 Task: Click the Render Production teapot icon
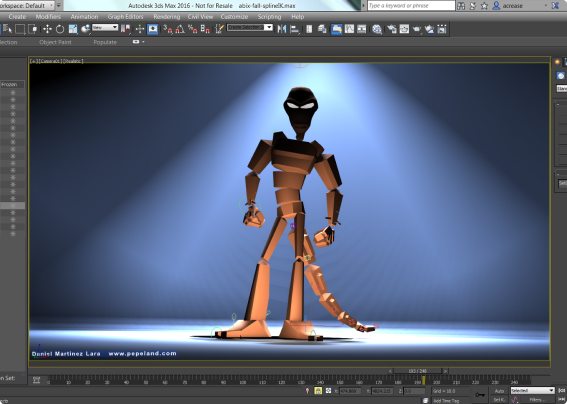coord(417,29)
